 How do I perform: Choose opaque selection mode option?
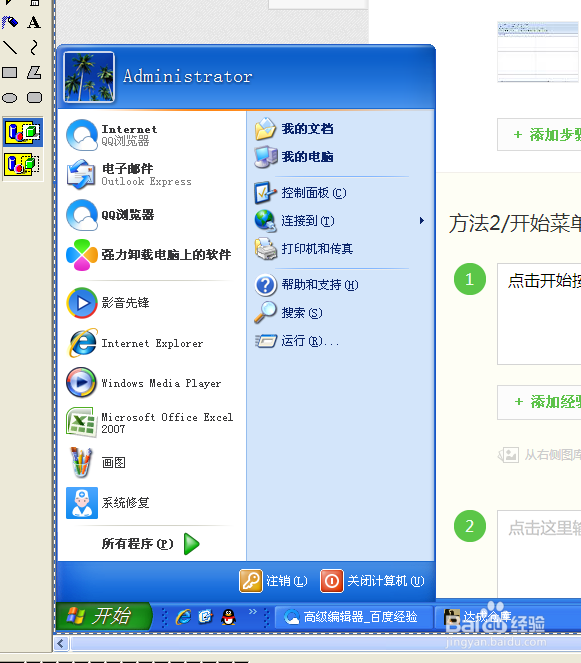(23, 133)
